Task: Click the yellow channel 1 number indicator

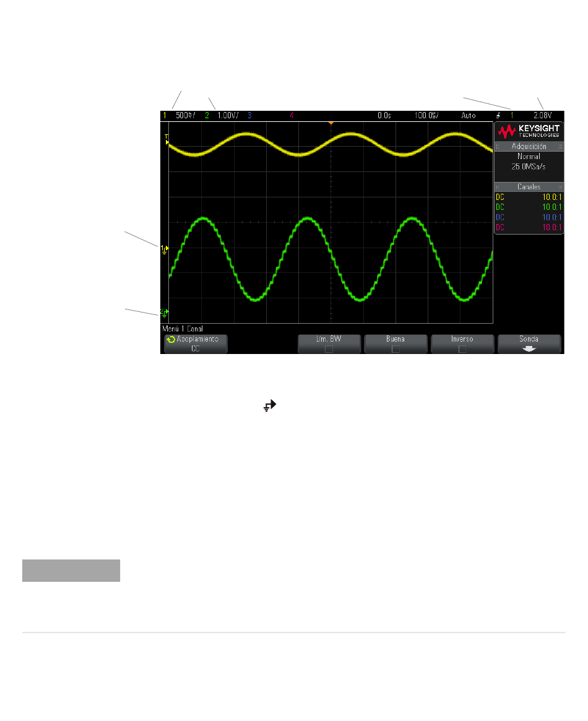Action: [x=165, y=115]
